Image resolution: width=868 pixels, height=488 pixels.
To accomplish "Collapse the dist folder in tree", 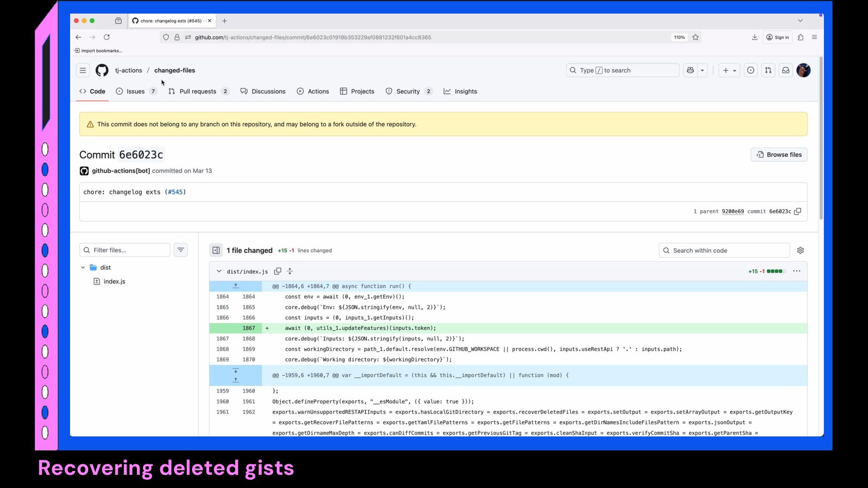I will click(83, 267).
